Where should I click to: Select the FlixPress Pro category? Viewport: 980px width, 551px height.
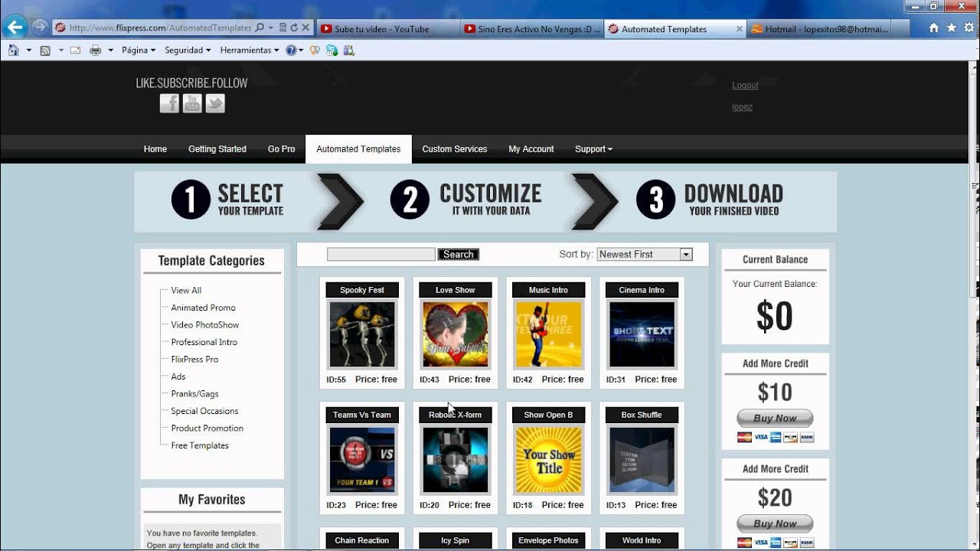[194, 360]
